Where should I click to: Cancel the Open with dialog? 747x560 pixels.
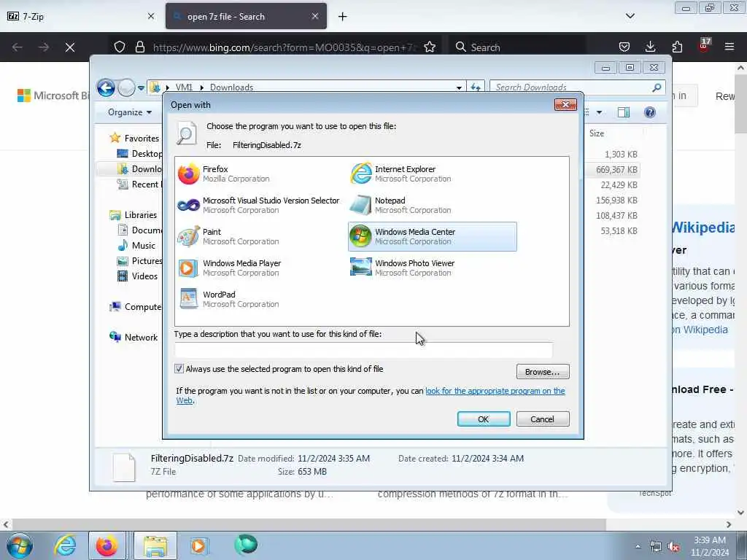tap(543, 419)
